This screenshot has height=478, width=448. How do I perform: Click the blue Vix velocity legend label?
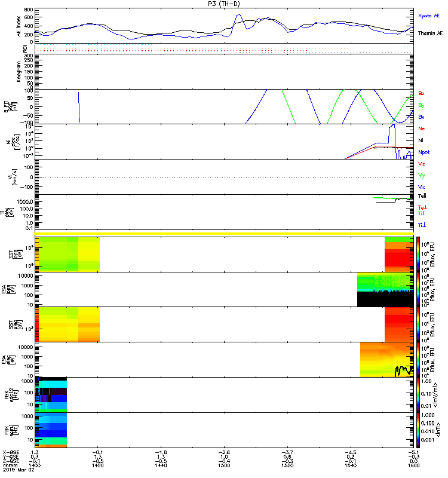pos(421,187)
